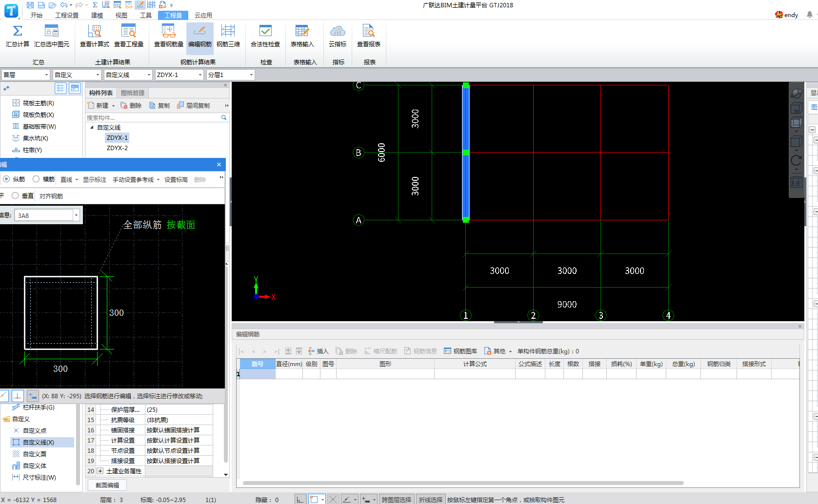This screenshot has height=504, width=818.
Task: Open 汇总选中图元 tool
Action: (52, 36)
